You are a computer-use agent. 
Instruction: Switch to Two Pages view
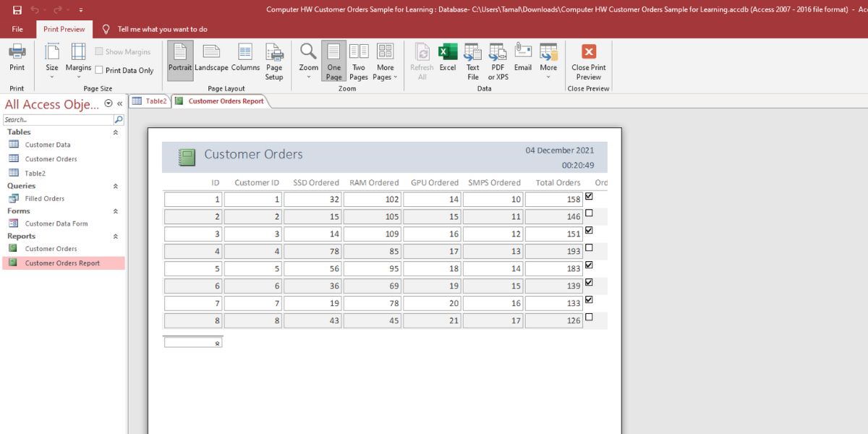coord(359,61)
